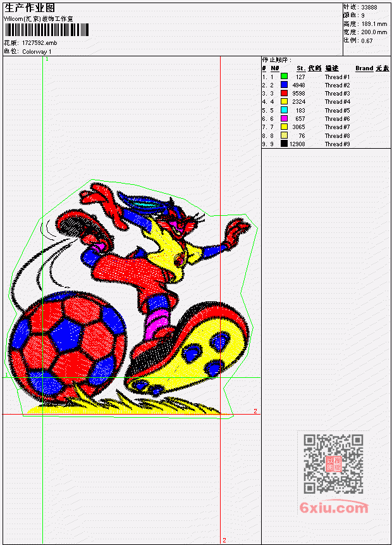Select the 'Thread #3' description text
392x545 pixels.
(337, 94)
